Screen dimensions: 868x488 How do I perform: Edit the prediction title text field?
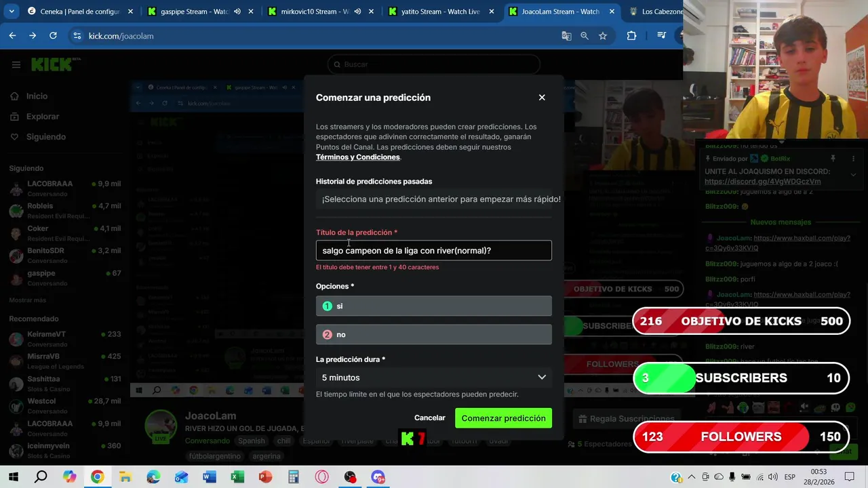pyautogui.click(x=433, y=251)
